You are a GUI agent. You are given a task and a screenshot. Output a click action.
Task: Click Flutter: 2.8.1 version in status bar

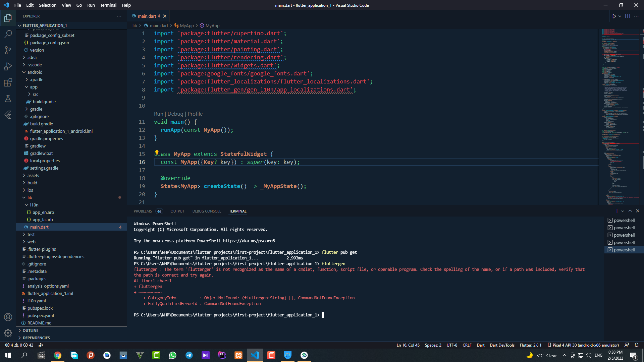[x=530, y=345]
